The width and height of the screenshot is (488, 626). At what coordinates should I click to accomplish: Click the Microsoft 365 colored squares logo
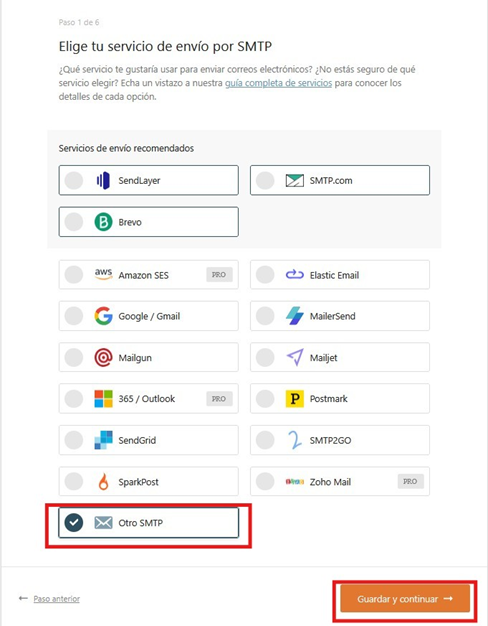103,398
